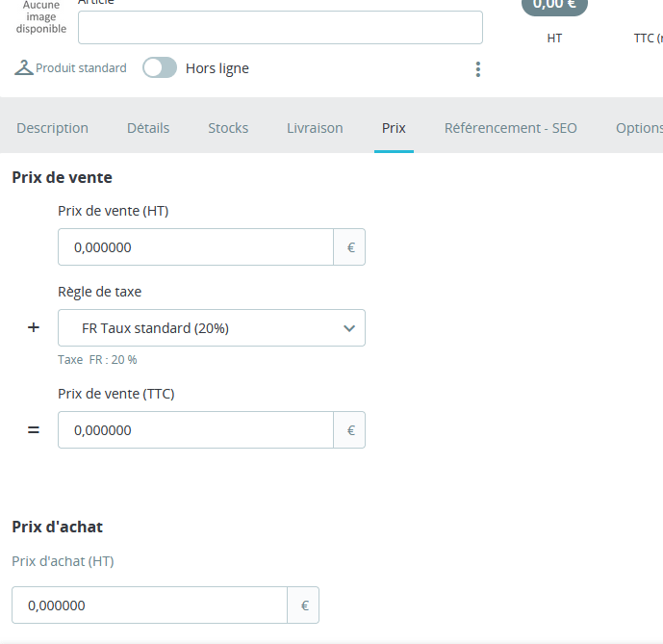663x644 pixels.
Task: Click the Prix de vente (HT) input
Action: coord(195,247)
